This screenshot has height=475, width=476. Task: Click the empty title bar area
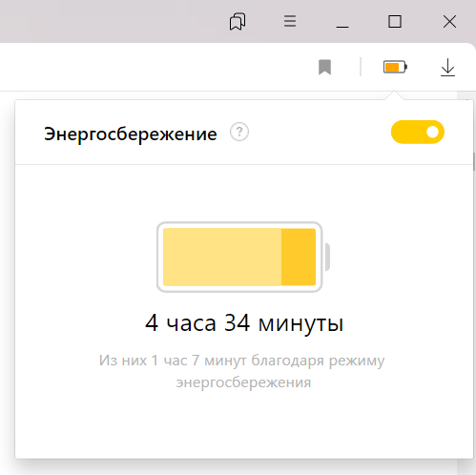112,21
